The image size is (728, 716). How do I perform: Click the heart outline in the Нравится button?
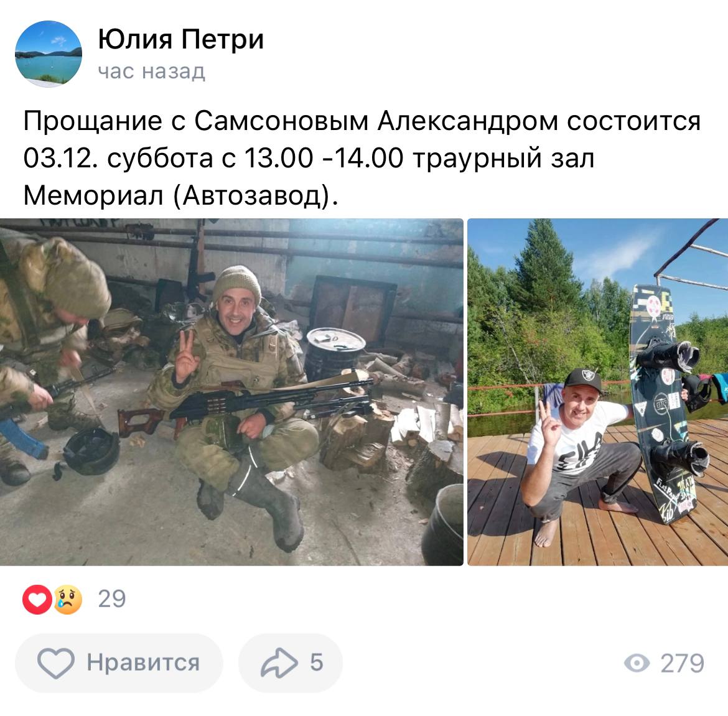pos(56,663)
